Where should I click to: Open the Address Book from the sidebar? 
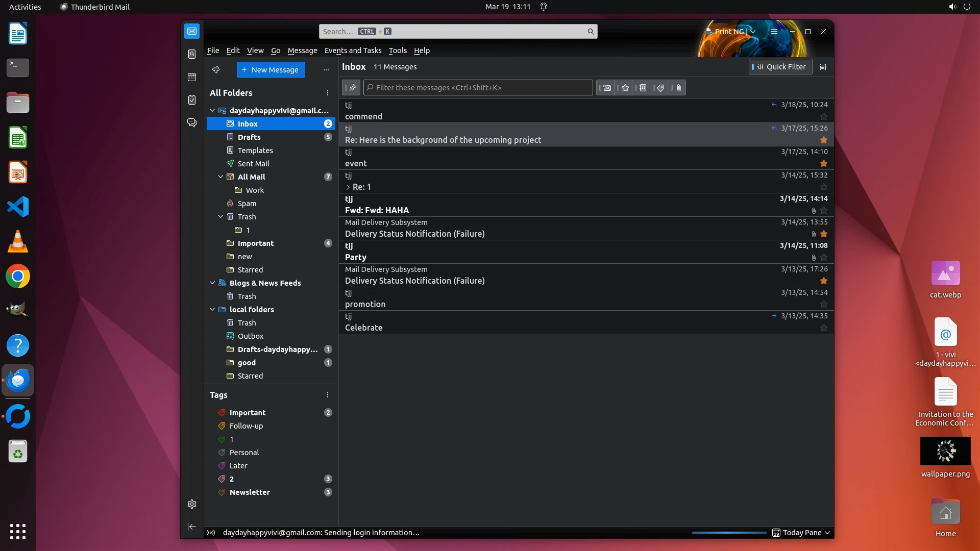192,54
